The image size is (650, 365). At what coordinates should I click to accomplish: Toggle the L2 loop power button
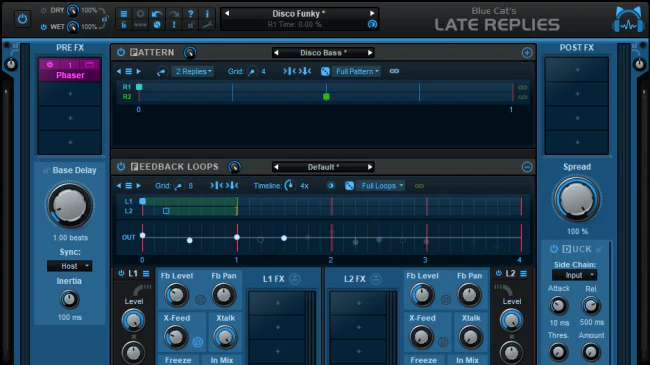click(x=499, y=273)
